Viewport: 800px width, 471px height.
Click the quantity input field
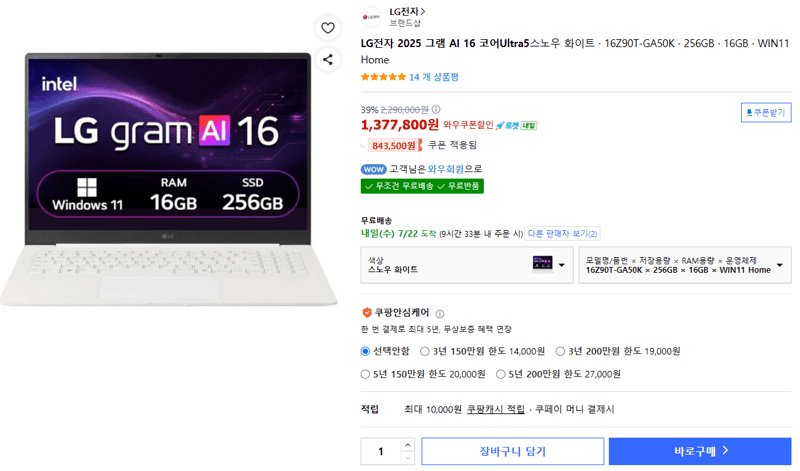tap(381, 451)
